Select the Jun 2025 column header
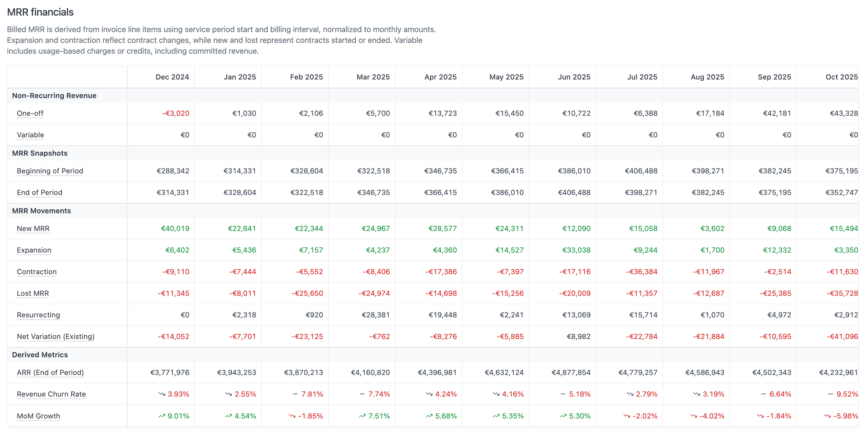 click(x=574, y=77)
